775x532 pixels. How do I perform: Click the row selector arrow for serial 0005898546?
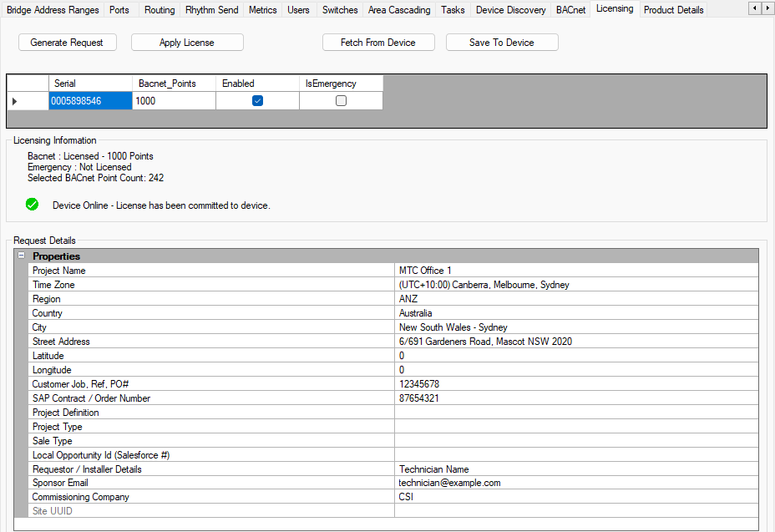tap(14, 101)
